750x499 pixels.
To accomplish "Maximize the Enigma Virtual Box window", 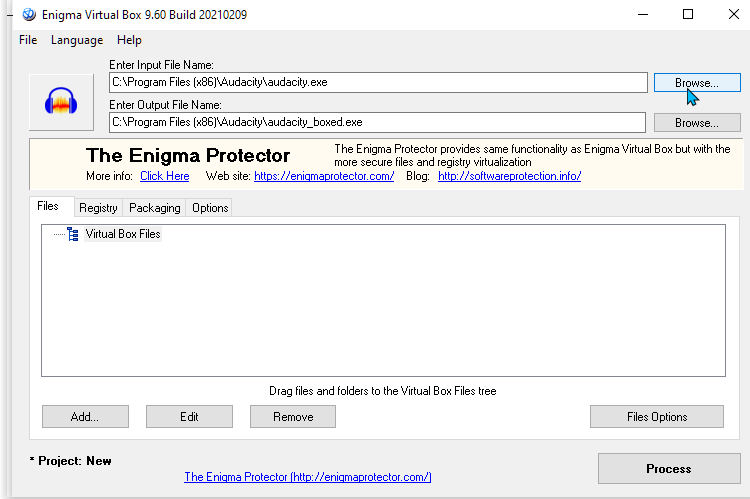I will click(x=688, y=14).
